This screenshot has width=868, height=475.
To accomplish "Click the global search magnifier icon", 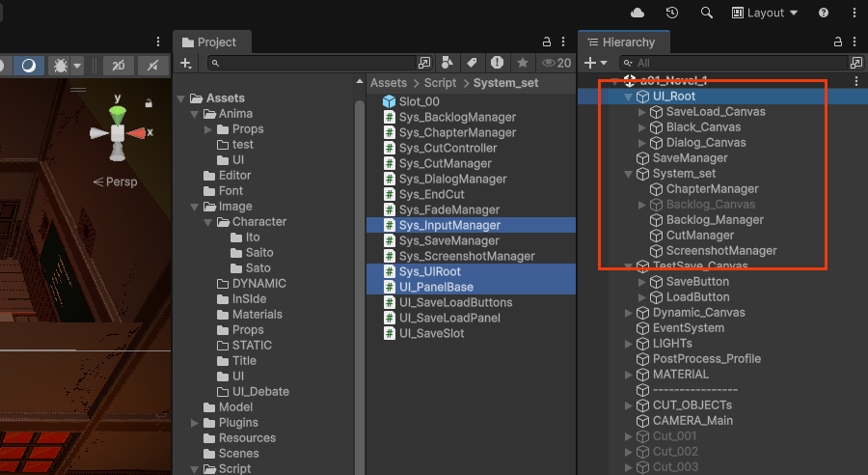I will 707,13.
